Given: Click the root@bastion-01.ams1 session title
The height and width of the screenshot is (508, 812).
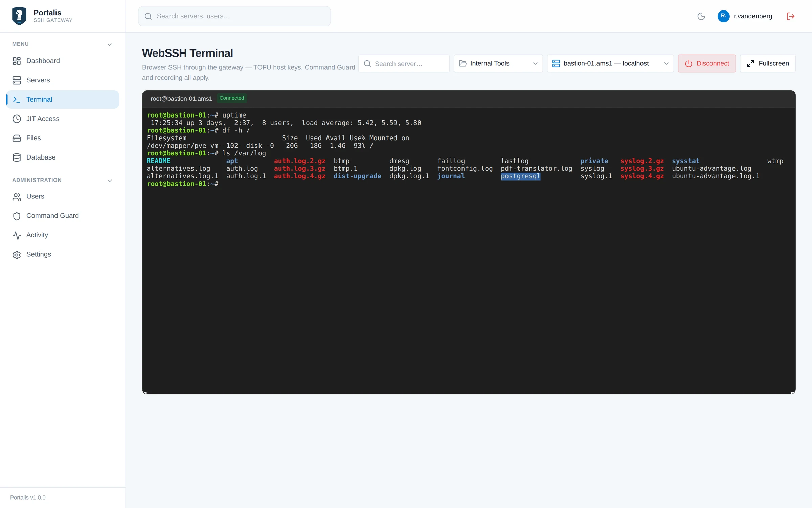Looking at the screenshot, I should [181, 98].
